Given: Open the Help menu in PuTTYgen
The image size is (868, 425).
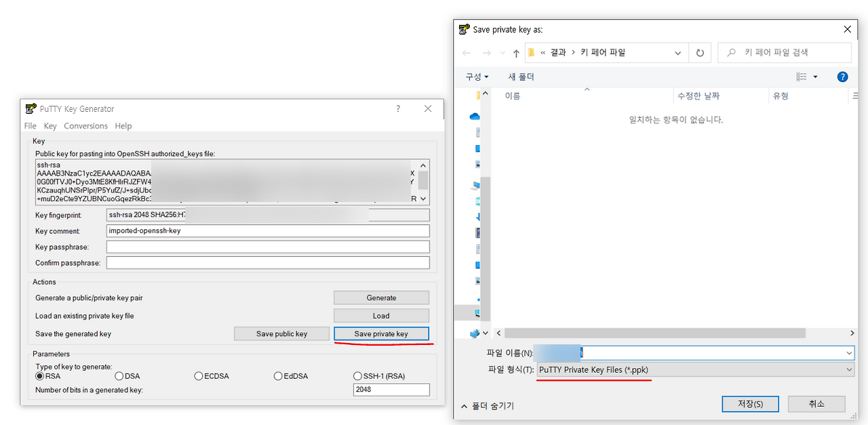Looking at the screenshot, I should [123, 126].
